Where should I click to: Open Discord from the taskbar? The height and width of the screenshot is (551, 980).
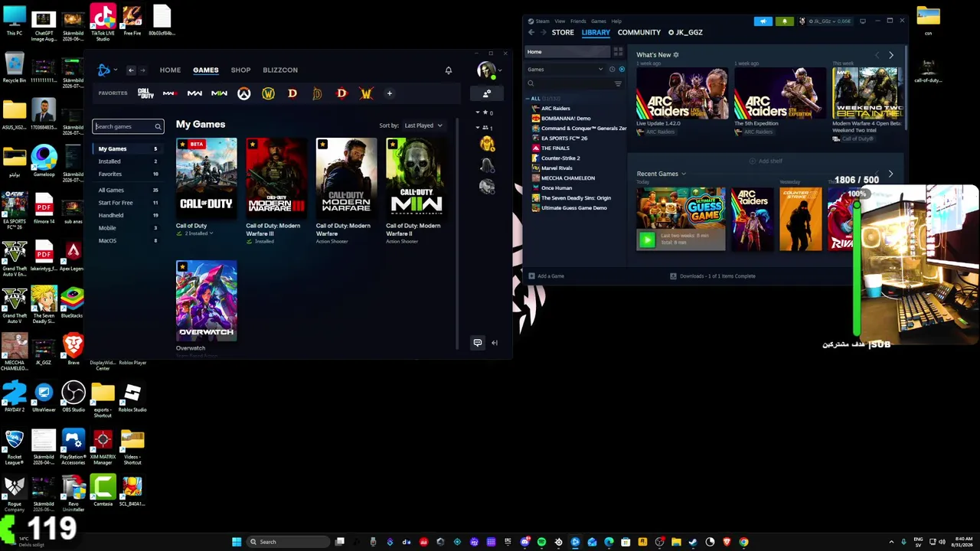pyautogui.click(x=524, y=542)
